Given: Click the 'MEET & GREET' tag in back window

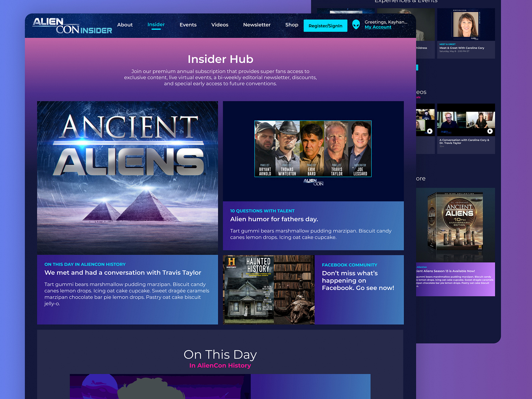Looking at the screenshot, I should [x=448, y=44].
